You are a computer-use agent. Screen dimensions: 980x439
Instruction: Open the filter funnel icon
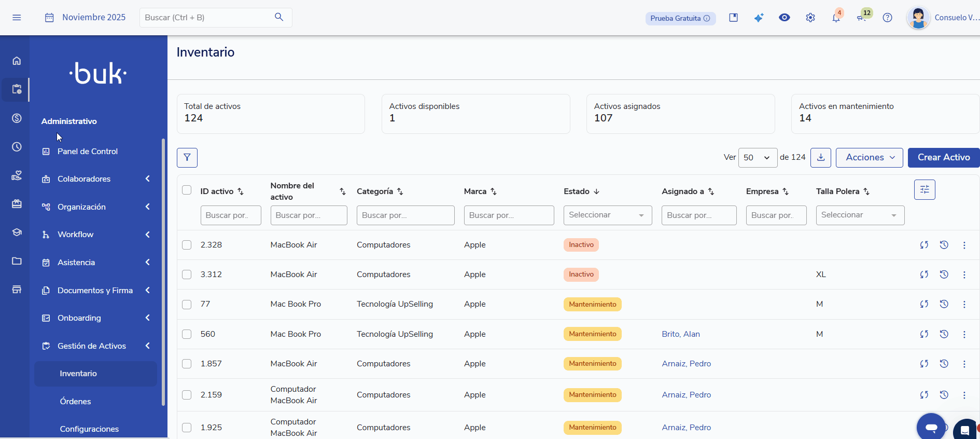(x=187, y=158)
